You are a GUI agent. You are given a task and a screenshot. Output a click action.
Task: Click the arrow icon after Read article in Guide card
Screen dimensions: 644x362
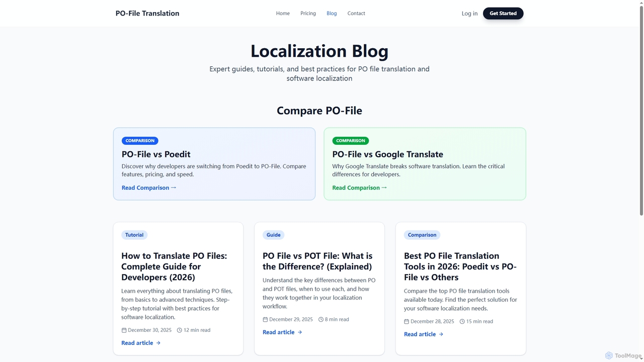(300, 332)
